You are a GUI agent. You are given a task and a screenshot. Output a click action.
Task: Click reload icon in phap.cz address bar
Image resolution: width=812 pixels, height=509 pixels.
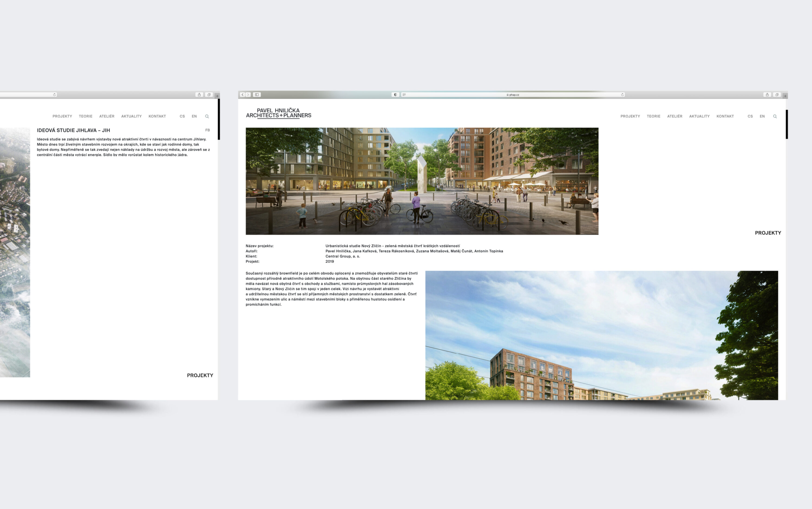point(622,95)
